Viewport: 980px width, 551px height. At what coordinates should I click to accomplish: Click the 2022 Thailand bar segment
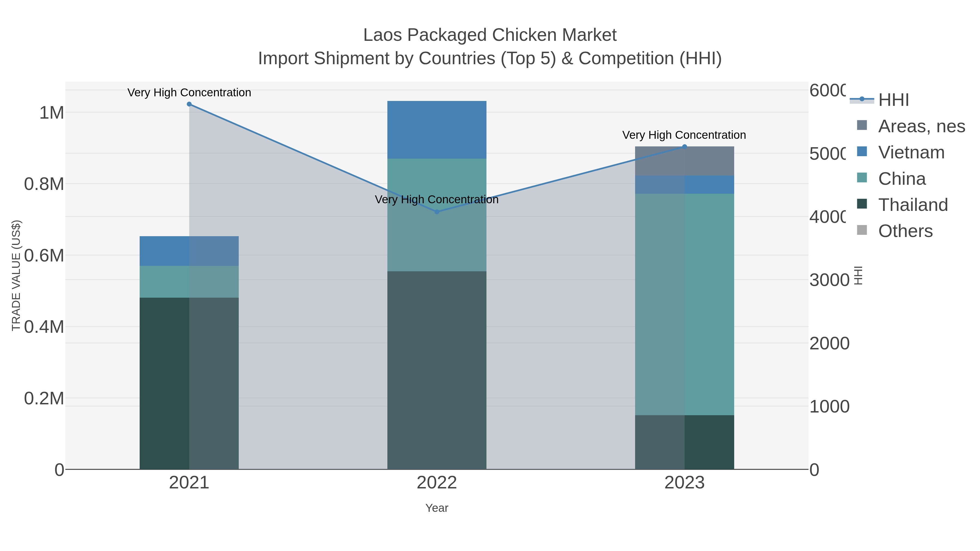[437, 370]
